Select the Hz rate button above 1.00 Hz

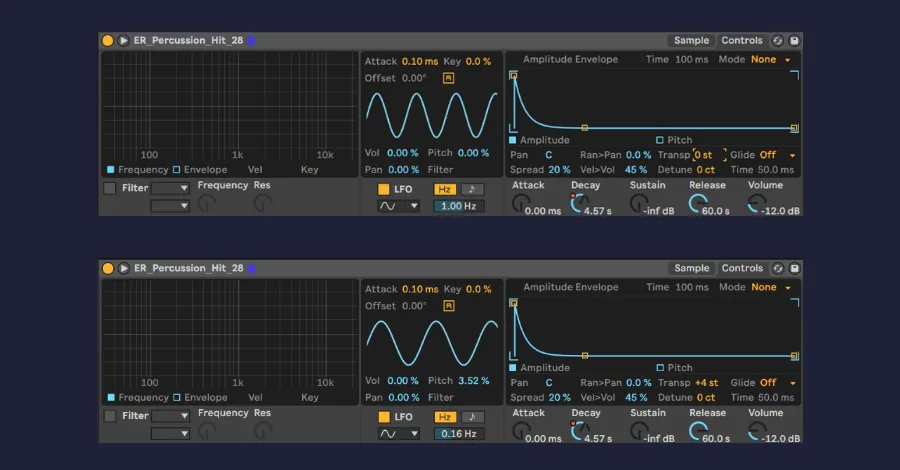[444, 189]
